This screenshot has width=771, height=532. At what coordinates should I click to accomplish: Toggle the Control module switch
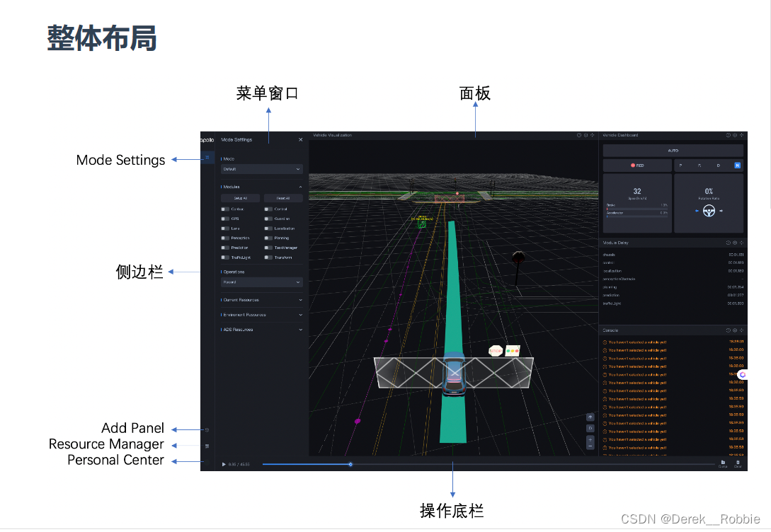268,209
